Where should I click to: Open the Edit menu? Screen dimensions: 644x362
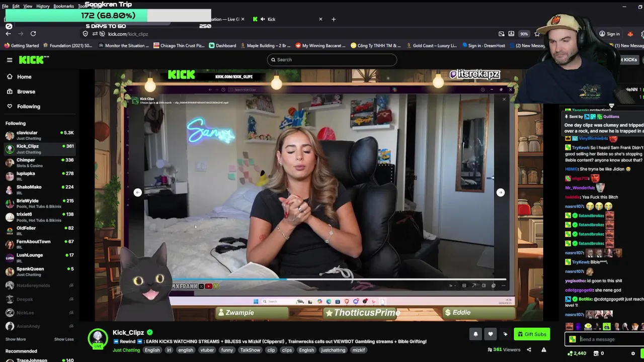coord(16,6)
